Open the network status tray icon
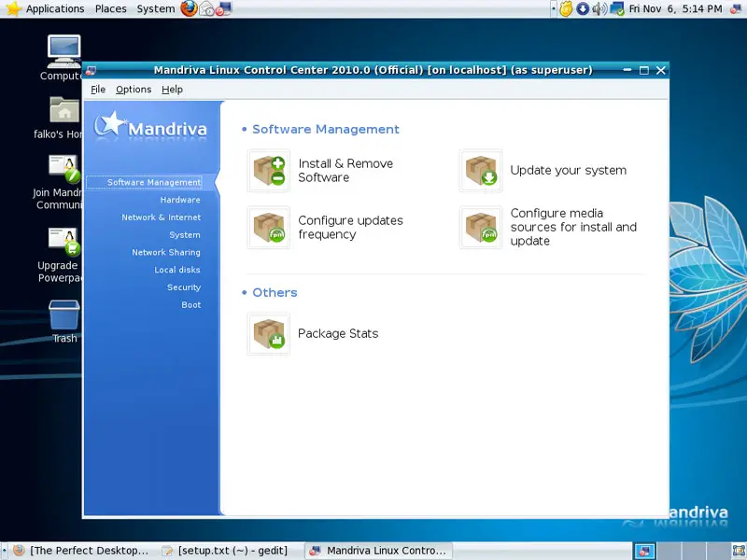Screen dimensions: 747x560 tap(617, 8)
